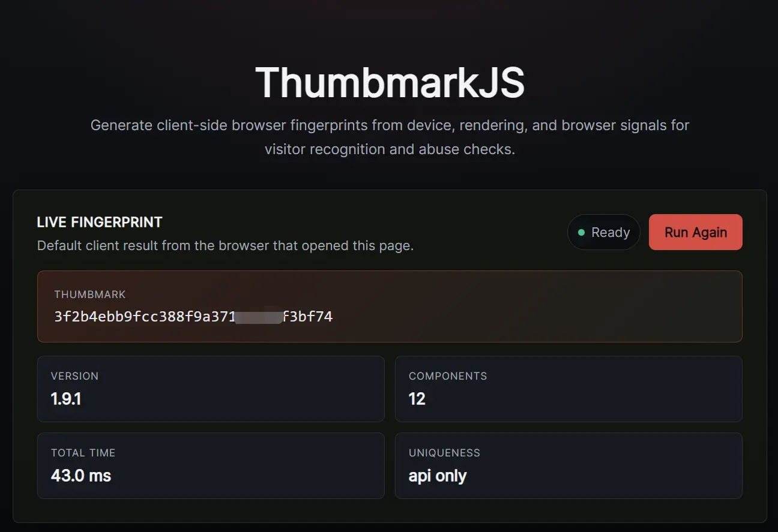Click the 'Default client result' description text
778x532 pixels.
pyautogui.click(x=225, y=246)
